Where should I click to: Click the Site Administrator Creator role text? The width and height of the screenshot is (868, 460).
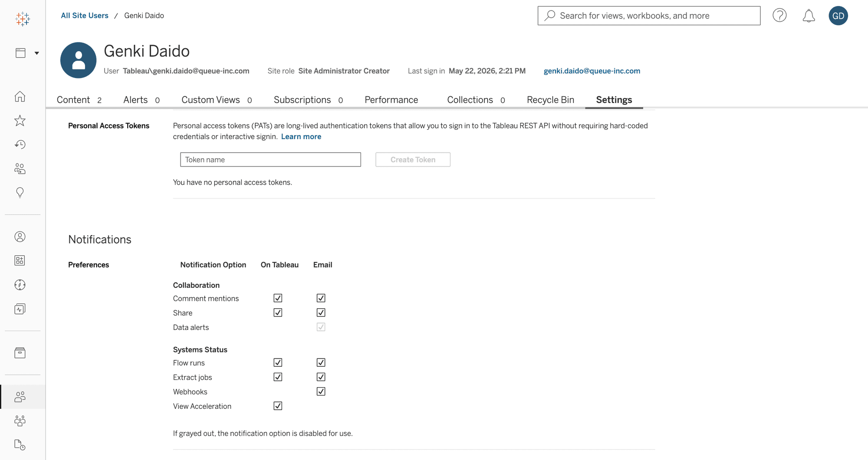[344, 71]
